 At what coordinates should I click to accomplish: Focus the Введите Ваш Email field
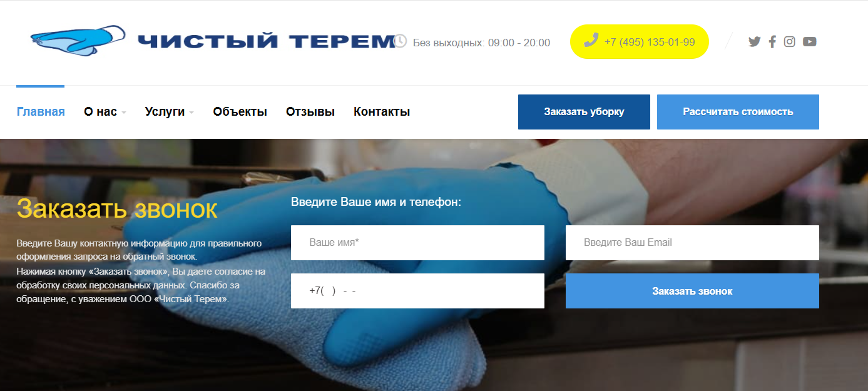(692, 243)
